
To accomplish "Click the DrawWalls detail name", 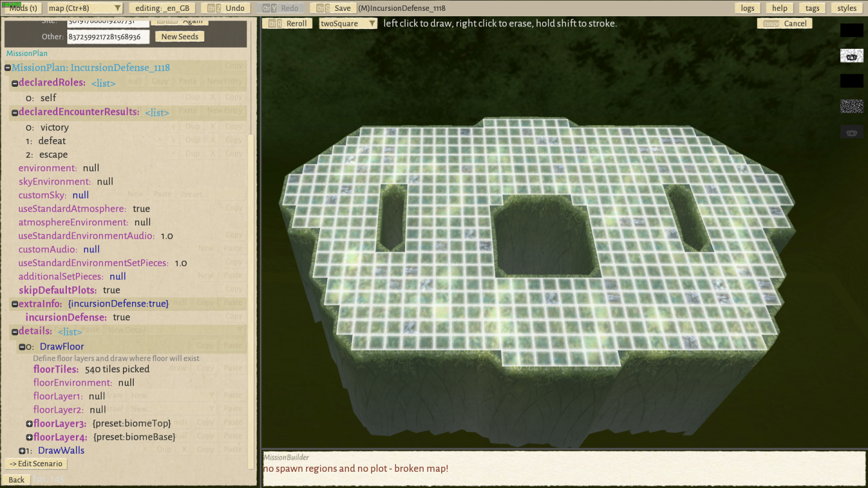I will click(x=61, y=451).
